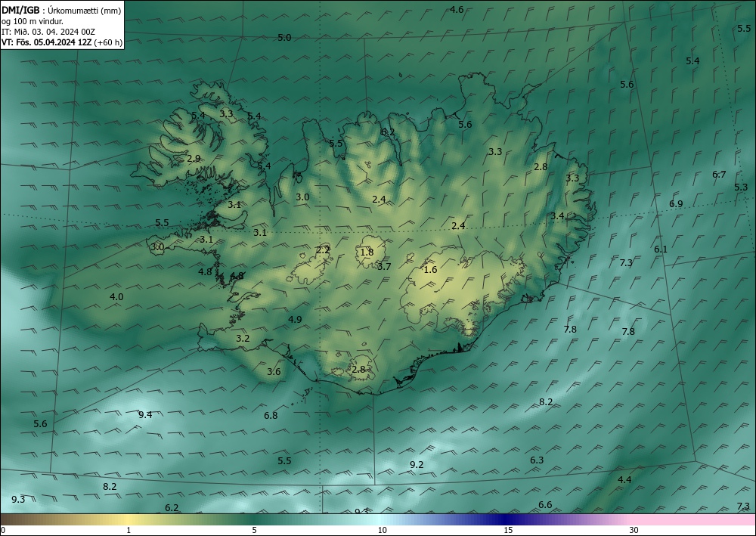Screen dimensions: 756x536
Task: Click the 3.6 value on the south coast
Action: pyautogui.click(x=274, y=371)
